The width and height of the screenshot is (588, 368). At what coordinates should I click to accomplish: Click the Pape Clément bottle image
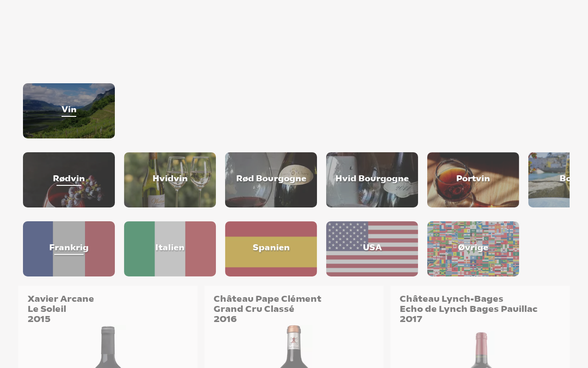tap(294, 347)
